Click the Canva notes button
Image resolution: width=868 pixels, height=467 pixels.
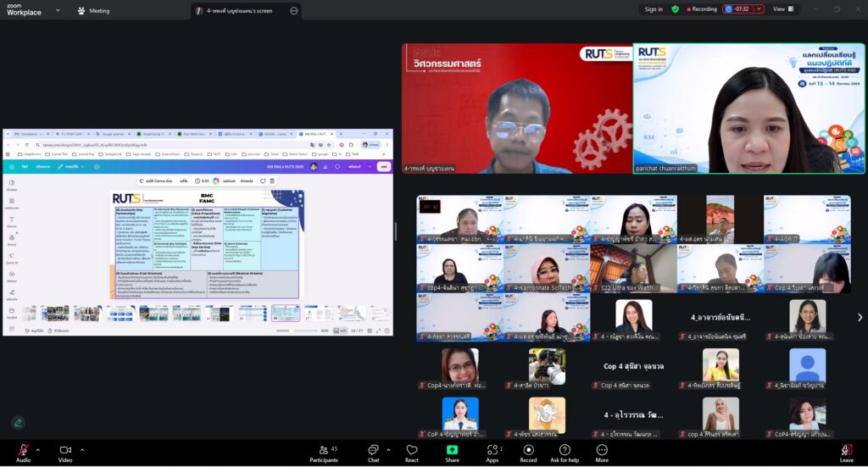tap(34, 331)
